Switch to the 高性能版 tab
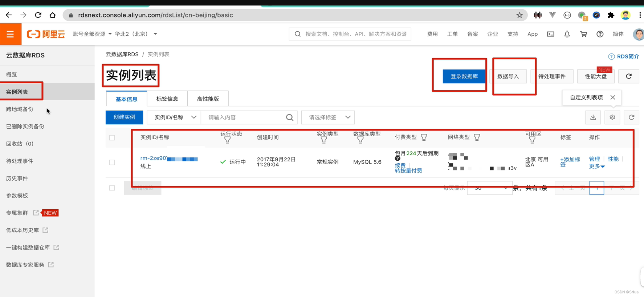This screenshot has width=644, height=297. 208,99
